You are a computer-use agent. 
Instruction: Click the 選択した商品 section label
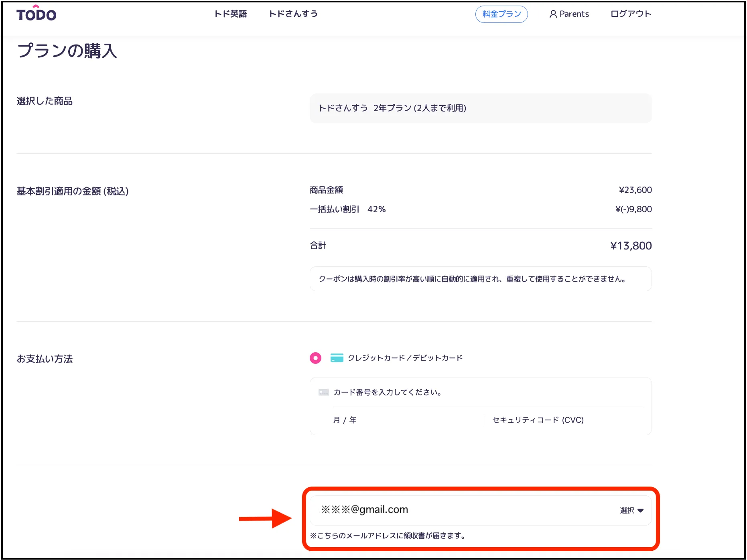pyautogui.click(x=45, y=101)
